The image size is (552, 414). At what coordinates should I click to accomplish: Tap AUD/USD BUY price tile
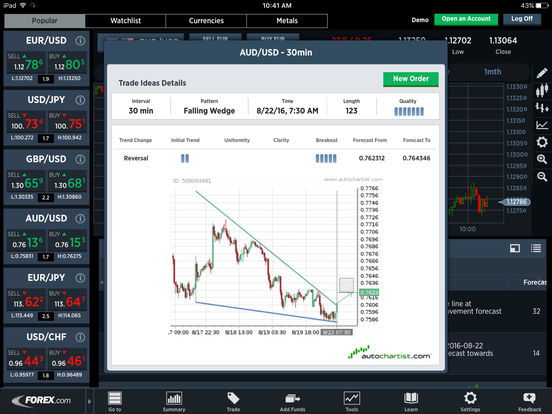tap(67, 240)
